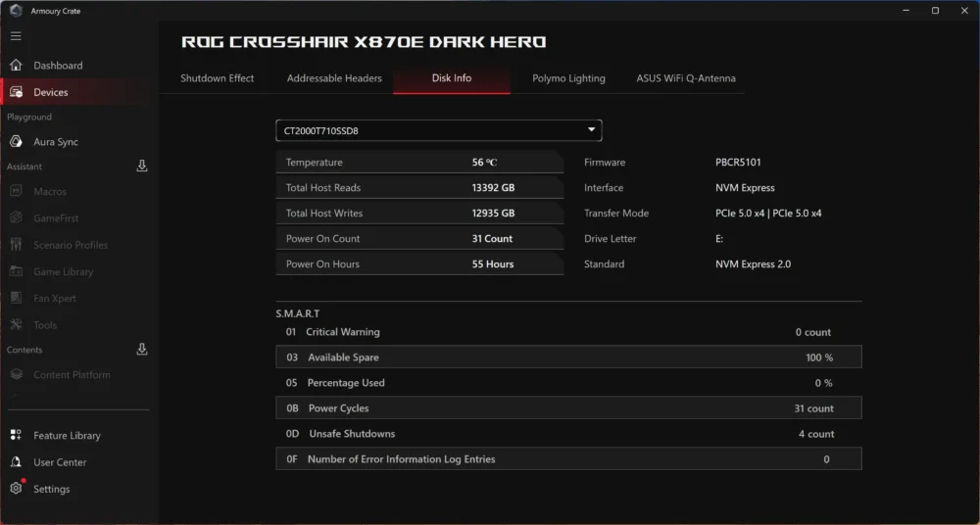Click the disk dropdown arrow
The image size is (980, 525).
pyautogui.click(x=591, y=130)
